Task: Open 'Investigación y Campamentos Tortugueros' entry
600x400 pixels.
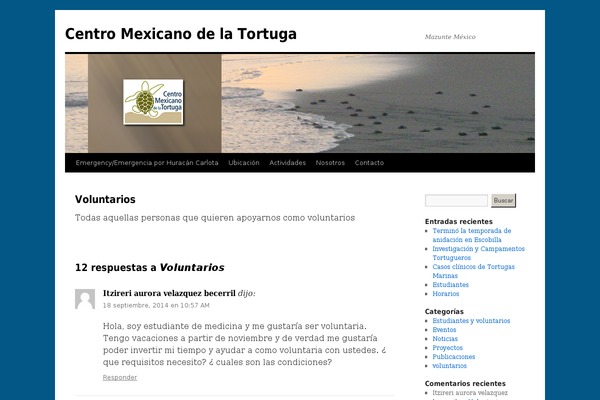Action: click(478, 253)
